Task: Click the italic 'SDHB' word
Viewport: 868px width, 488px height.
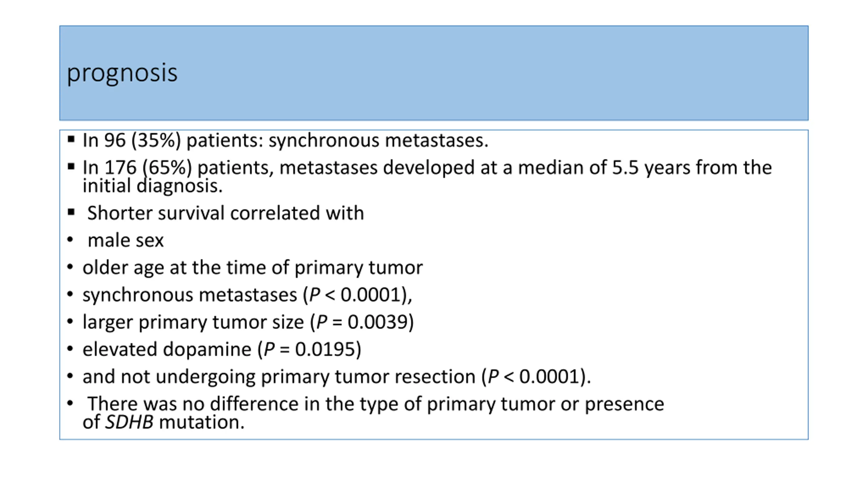Action: tap(129, 422)
